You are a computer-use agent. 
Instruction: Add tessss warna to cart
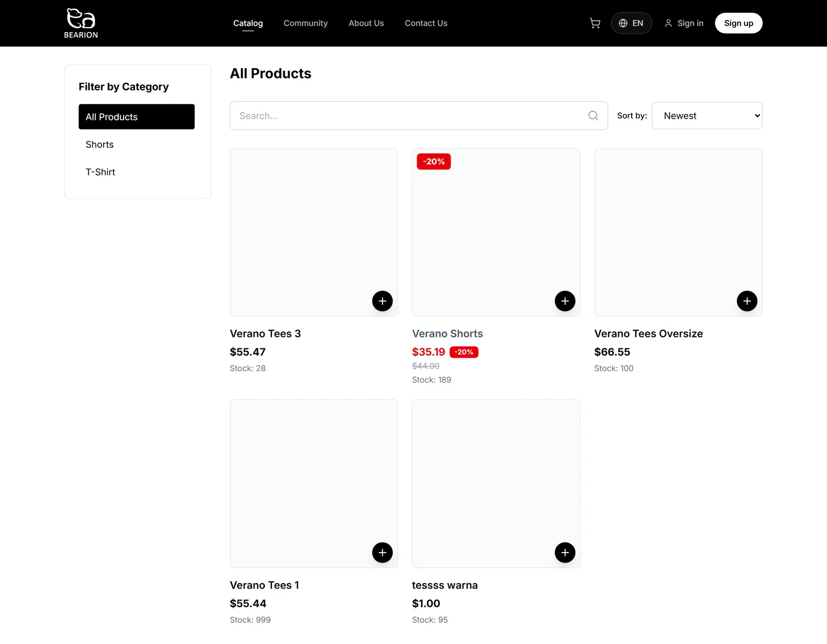click(x=565, y=553)
